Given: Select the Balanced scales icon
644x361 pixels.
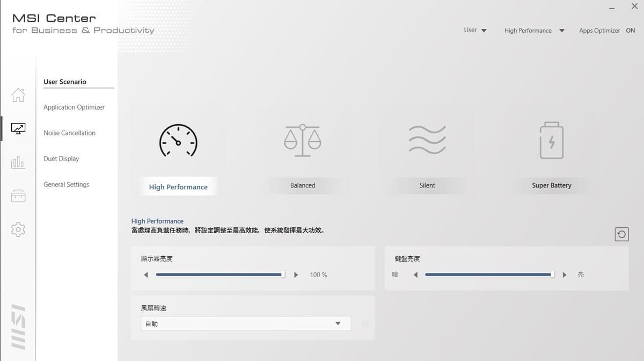Looking at the screenshot, I should coord(303,140).
